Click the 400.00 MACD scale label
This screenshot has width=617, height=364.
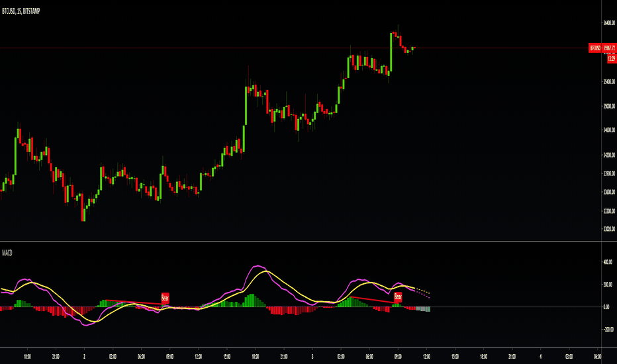coord(608,262)
